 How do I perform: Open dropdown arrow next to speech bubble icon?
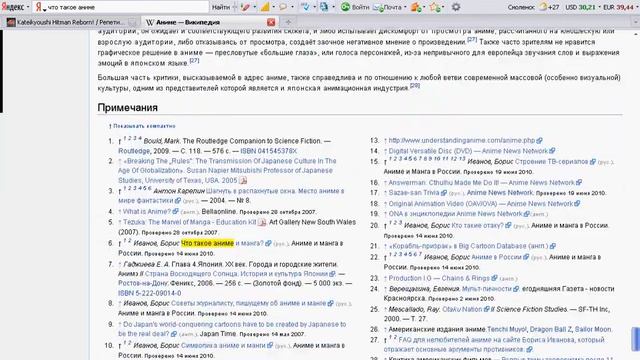(292, 7)
